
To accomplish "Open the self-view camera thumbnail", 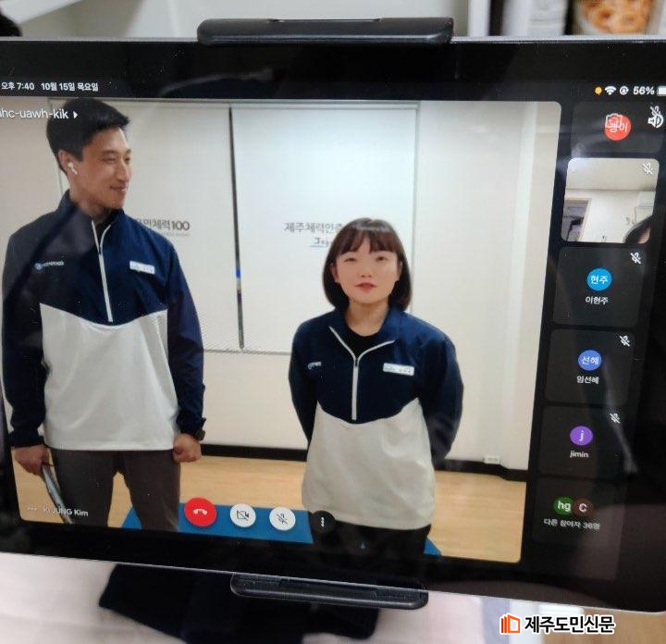I will [x=610, y=200].
